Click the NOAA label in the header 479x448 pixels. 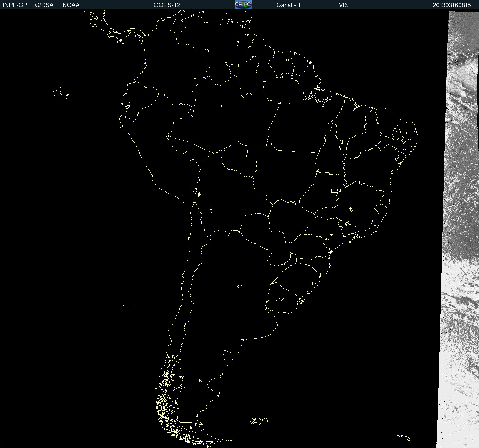tap(71, 5)
